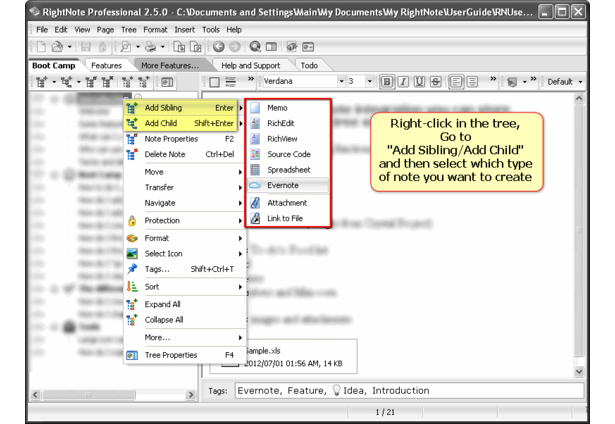The image size is (615, 424).
Task: Click the Printer toolbar icon
Action: pos(150,47)
